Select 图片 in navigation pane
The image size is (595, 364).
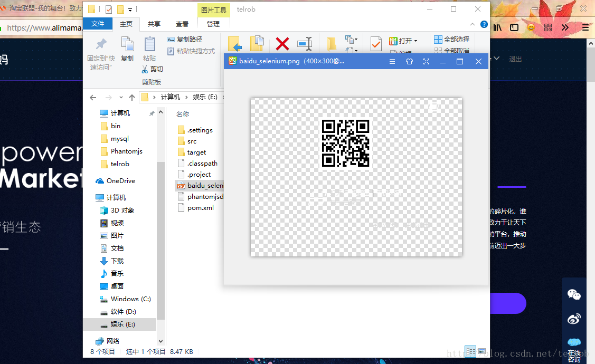tap(112, 235)
